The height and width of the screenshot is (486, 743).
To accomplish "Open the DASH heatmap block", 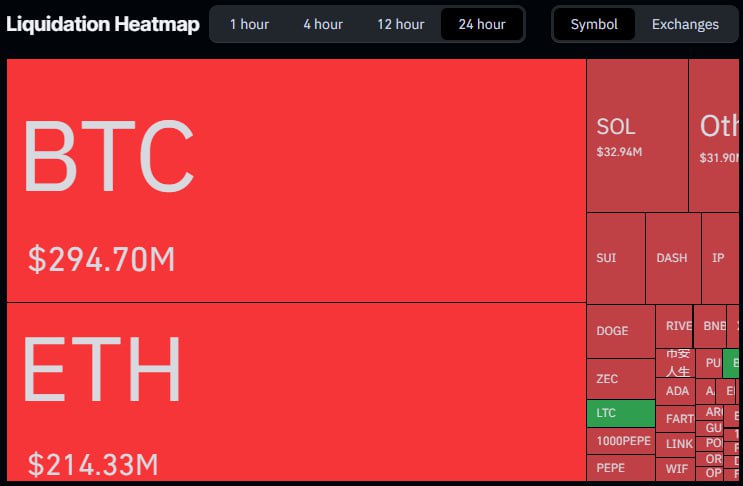I will 672,258.
